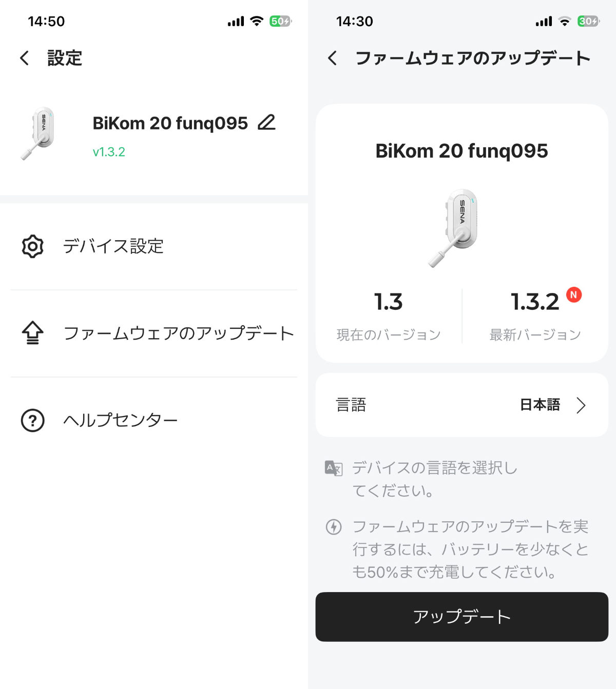Open ファームウェアのアップデート menu item
The width and height of the screenshot is (616, 689).
coord(178,333)
